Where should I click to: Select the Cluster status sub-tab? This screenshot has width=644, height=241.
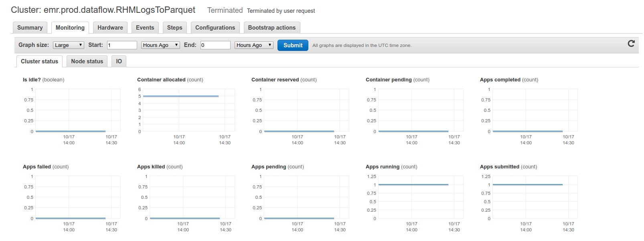tap(39, 61)
